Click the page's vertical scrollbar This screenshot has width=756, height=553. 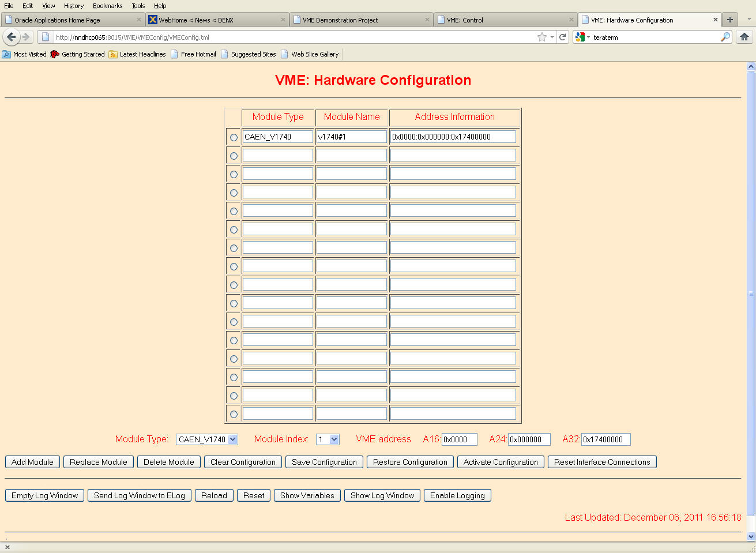[751, 294]
